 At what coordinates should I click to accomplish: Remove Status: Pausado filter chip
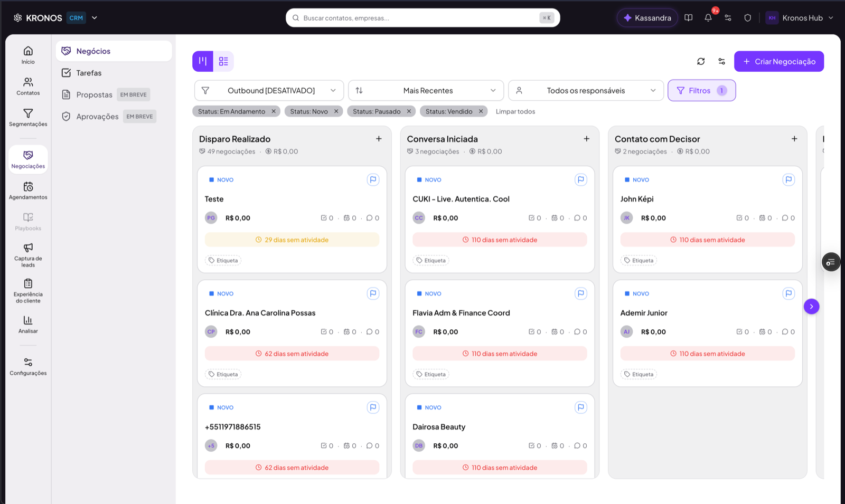tap(409, 111)
